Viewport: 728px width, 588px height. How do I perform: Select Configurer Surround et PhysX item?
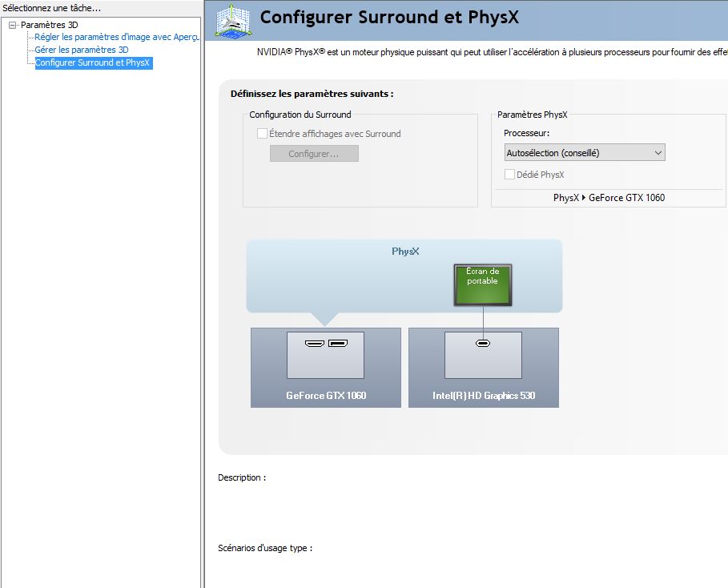point(94,62)
